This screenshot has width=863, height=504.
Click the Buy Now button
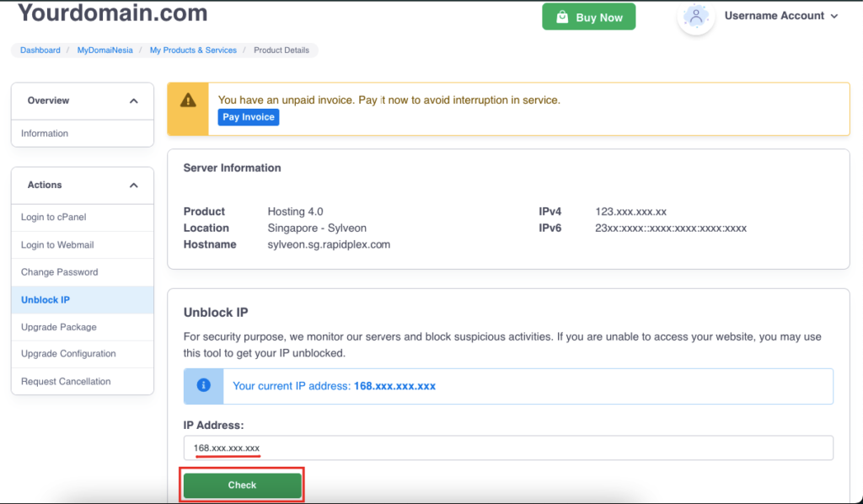(x=588, y=17)
